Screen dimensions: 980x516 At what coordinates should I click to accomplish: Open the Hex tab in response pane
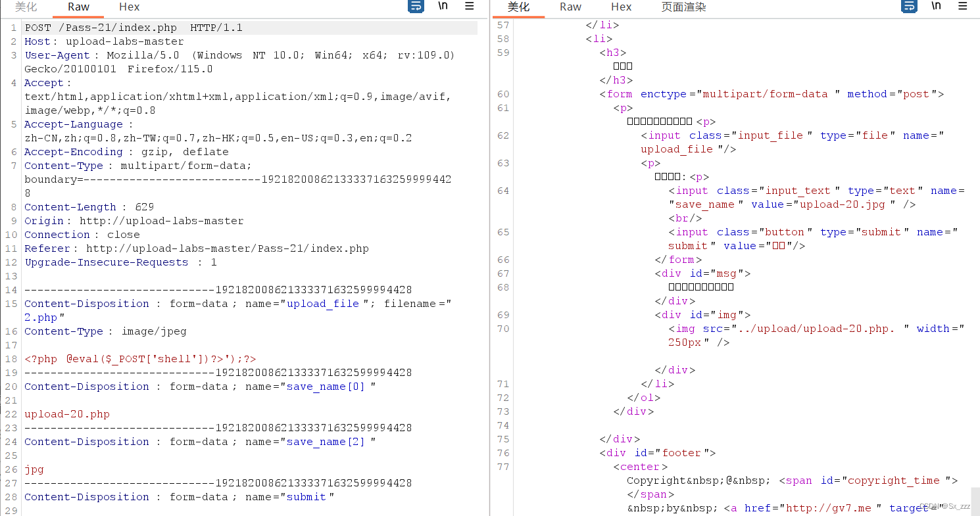tap(621, 7)
